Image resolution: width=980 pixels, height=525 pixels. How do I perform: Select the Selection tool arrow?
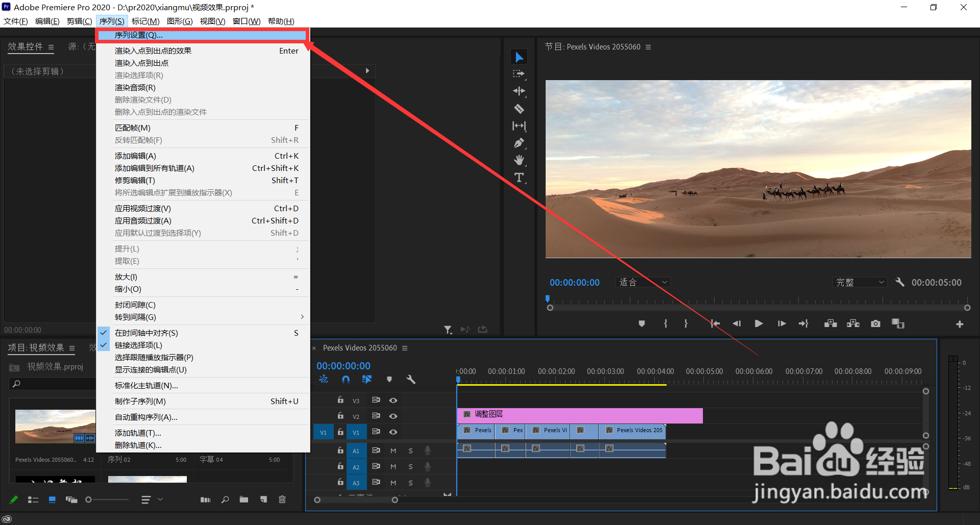click(519, 57)
